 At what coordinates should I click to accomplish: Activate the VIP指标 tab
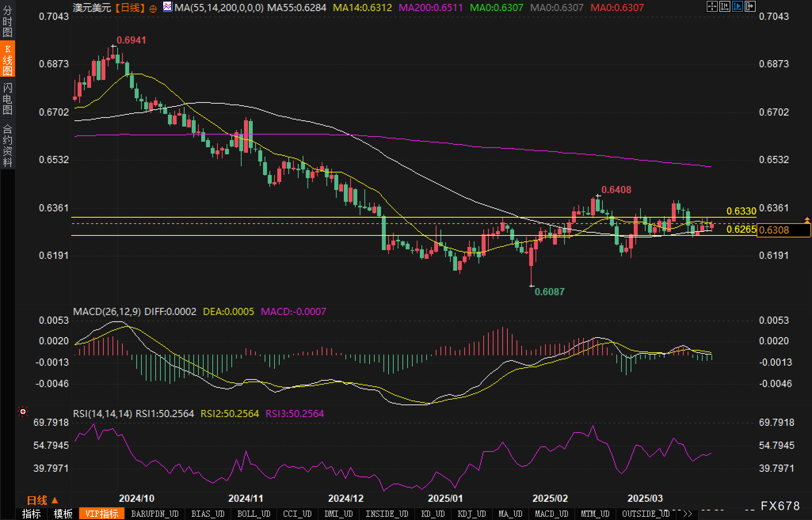[102, 514]
